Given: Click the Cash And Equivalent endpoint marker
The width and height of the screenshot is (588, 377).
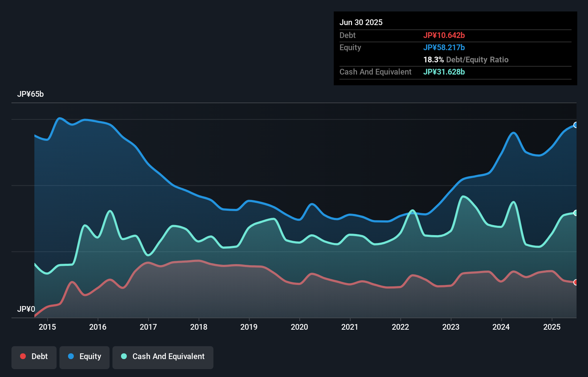Looking at the screenshot, I should [x=576, y=213].
